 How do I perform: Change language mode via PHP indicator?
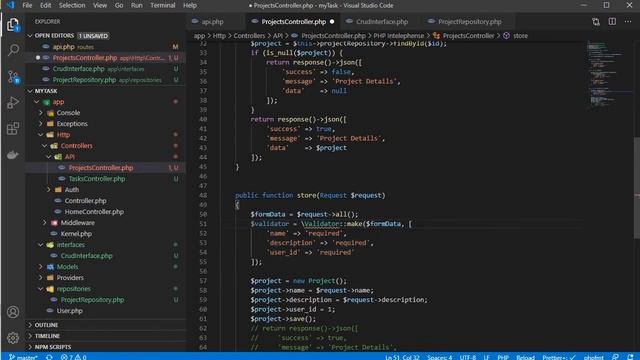(x=503, y=357)
